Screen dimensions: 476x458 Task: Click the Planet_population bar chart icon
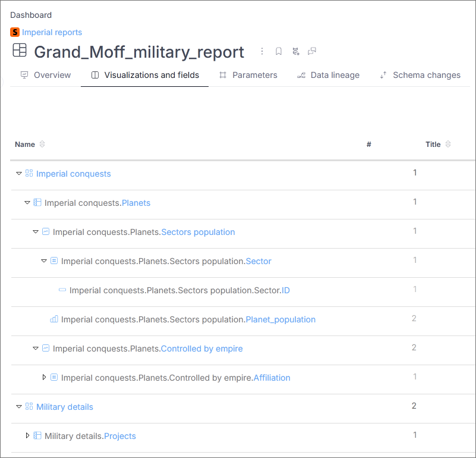click(54, 319)
